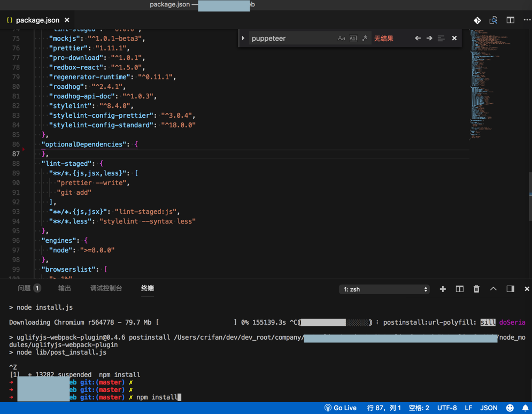The image size is (532, 414).
Task: Open the git diamond icon in editor title bar
Action: (477, 20)
